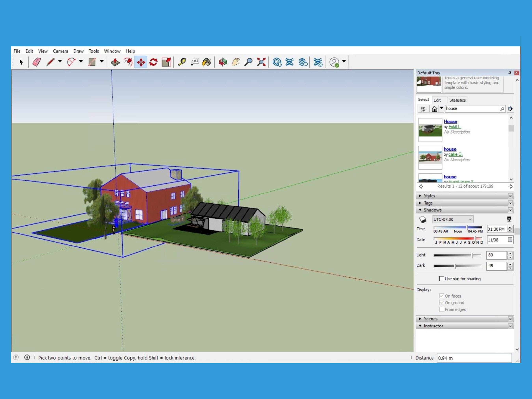Choose the Pan hand tool
The image size is (532, 399).
236,62
